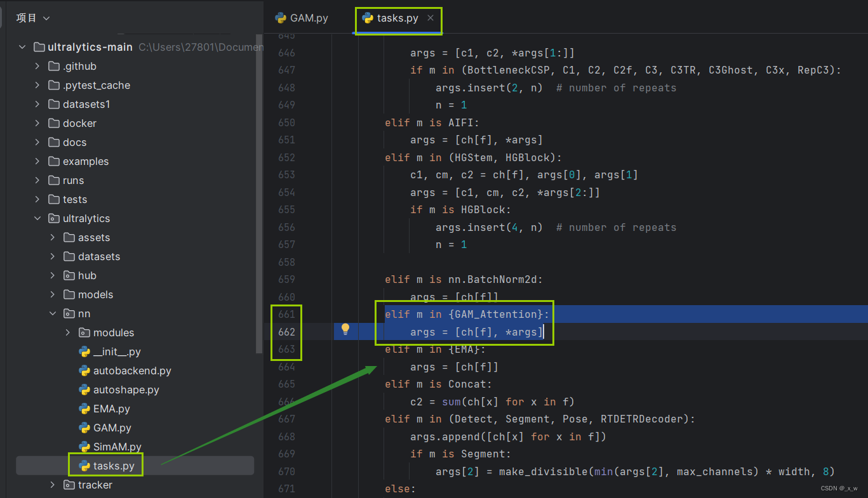
Task: Click the Python icon on tasks.py tab
Action: coord(368,18)
